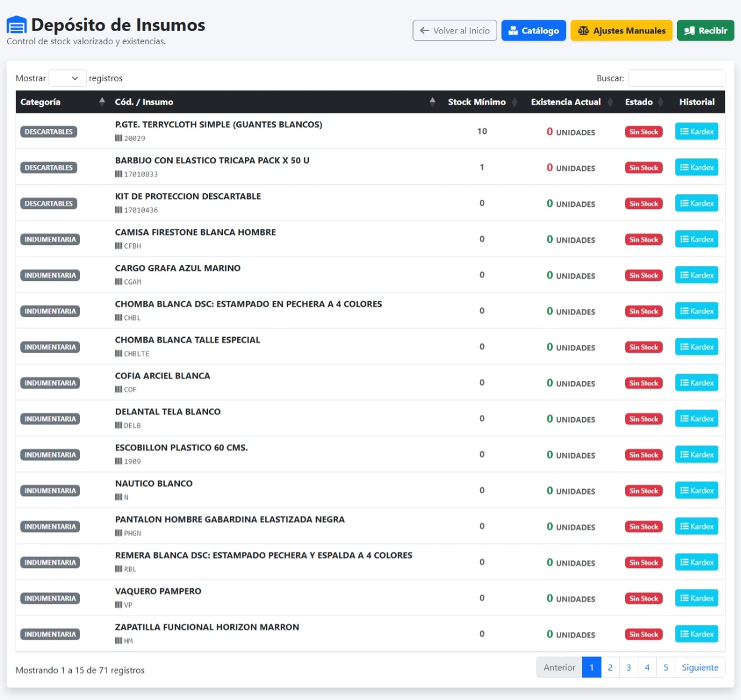
Task: Click the code 20029
Action: pos(134,139)
